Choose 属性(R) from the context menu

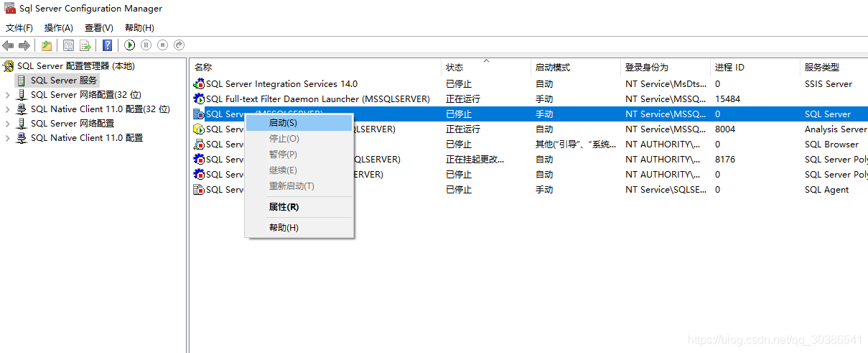pos(299,207)
